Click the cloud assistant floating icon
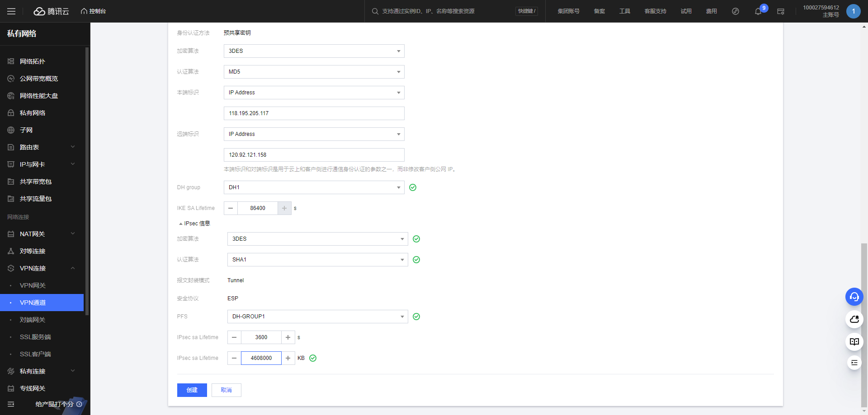The width and height of the screenshot is (868, 415). [x=854, y=319]
